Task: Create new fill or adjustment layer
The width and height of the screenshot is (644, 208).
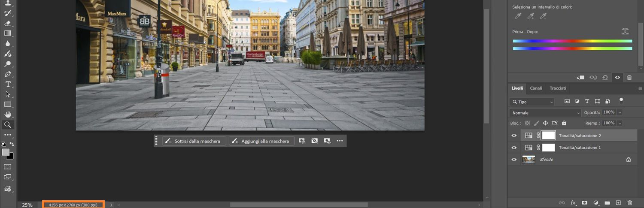Action: [596, 202]
